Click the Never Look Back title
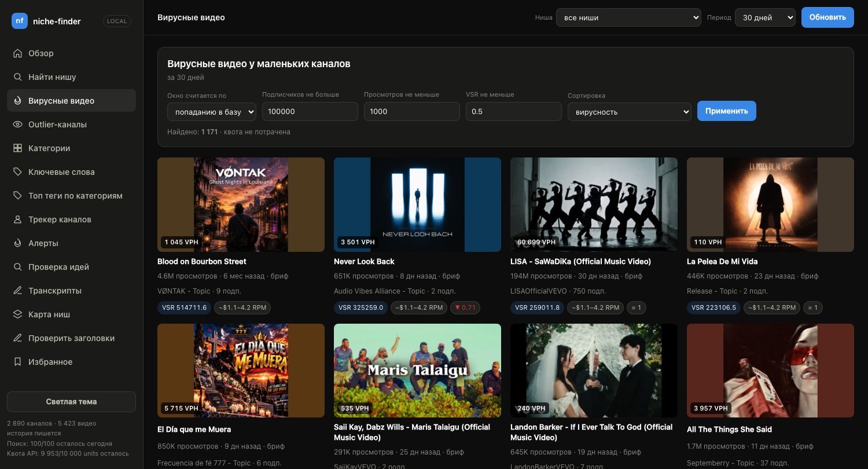Viewport: 868px width, 469px height. [364, 262]
